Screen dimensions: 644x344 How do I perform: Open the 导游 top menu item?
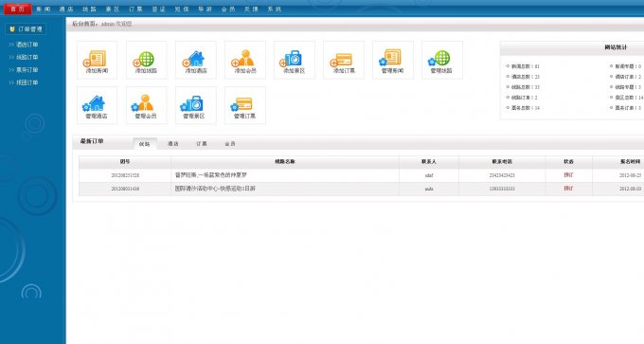click(x=205, y=9)
